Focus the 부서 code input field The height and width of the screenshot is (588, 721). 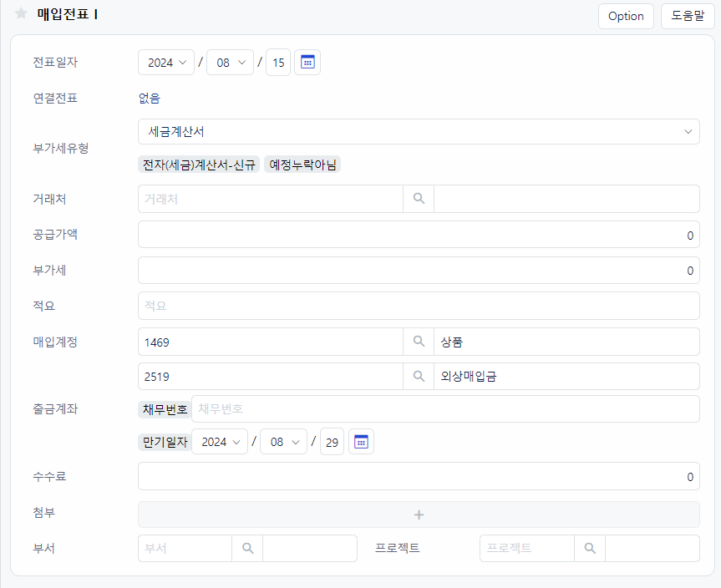point(185,548)
